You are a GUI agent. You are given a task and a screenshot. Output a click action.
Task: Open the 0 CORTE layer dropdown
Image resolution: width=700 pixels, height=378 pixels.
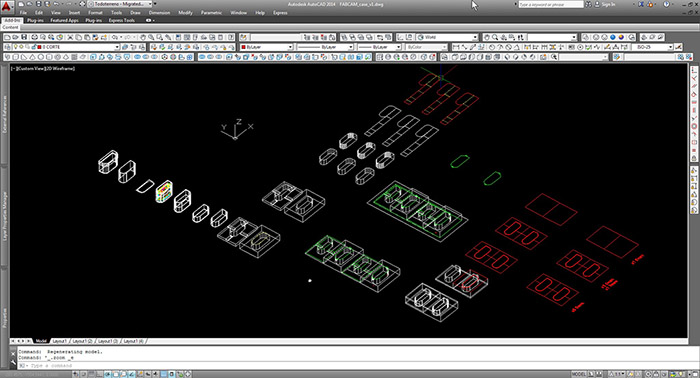coord(117,47)
